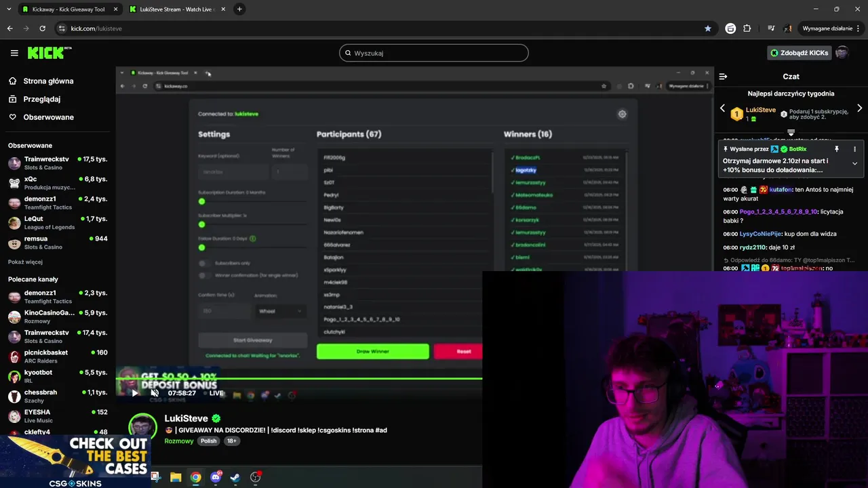The image size is (868, 488).
Task: Open the Kick user avatar menu
Action: tap(842, 53)
